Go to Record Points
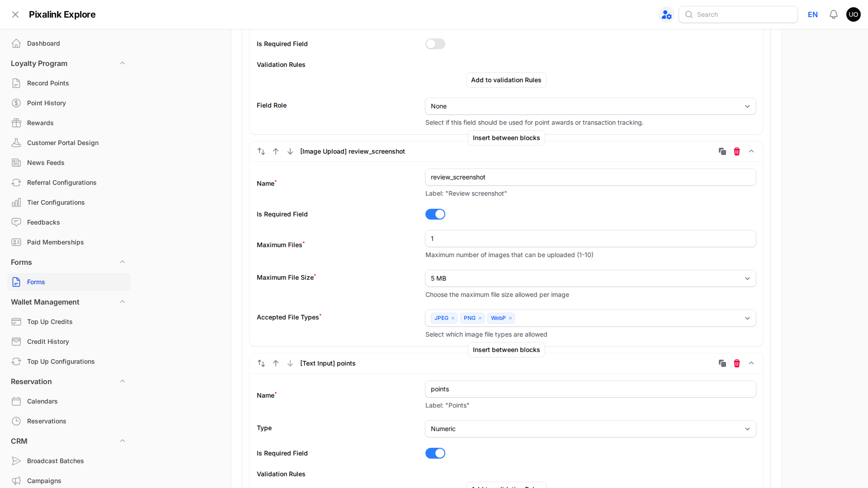This screenshot has height=488, width=868. tap(69, 83)
